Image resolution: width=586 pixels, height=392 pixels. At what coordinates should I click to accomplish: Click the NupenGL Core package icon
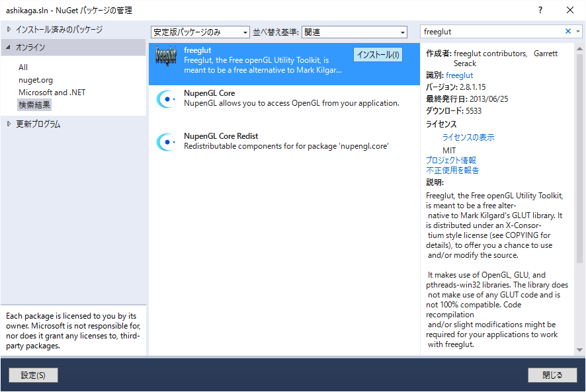165,99
